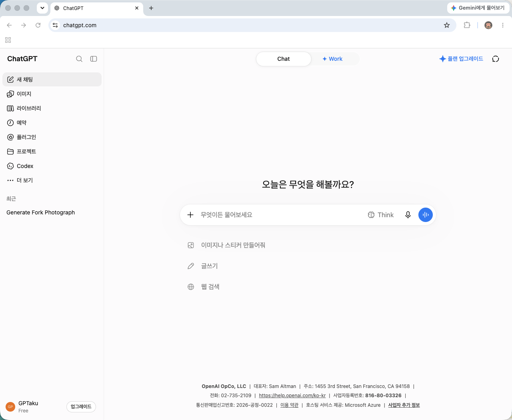Viewport: 512px width, 420px height.
Task: Click the apps grid icon in bookmarks bar
Action: 8,40
